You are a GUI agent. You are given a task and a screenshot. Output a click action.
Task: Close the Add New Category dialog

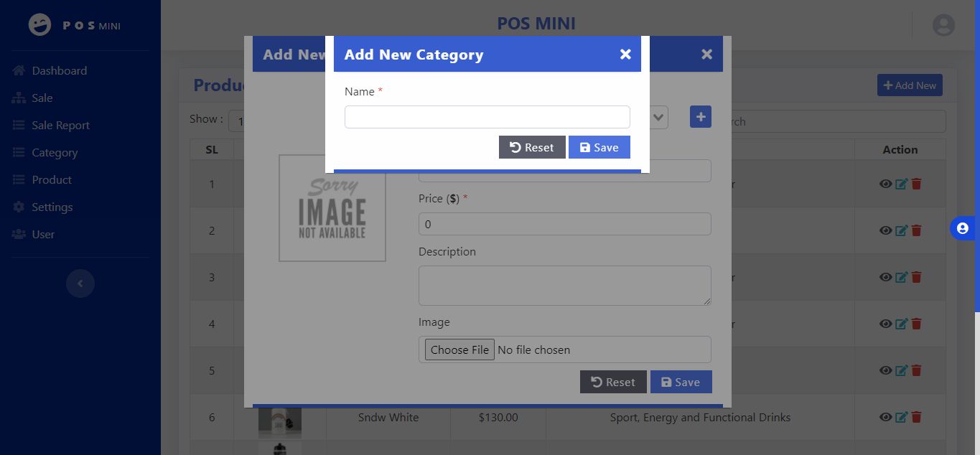click(625, 55)
